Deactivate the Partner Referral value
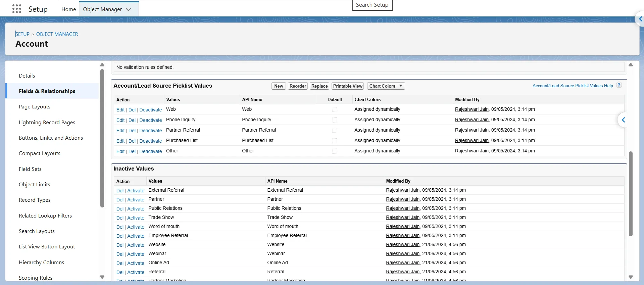The image size is (644, 285). (x=151, y=131)
